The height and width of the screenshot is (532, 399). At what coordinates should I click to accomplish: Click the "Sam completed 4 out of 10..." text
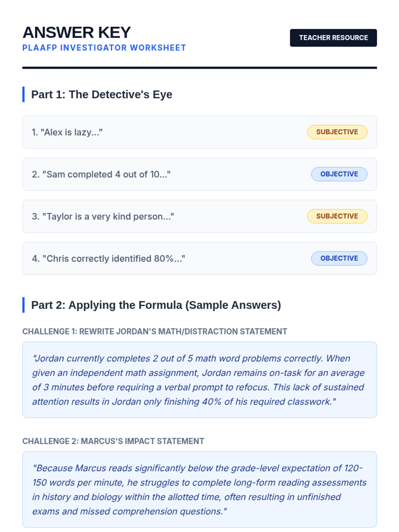click(x=101, y=175)
